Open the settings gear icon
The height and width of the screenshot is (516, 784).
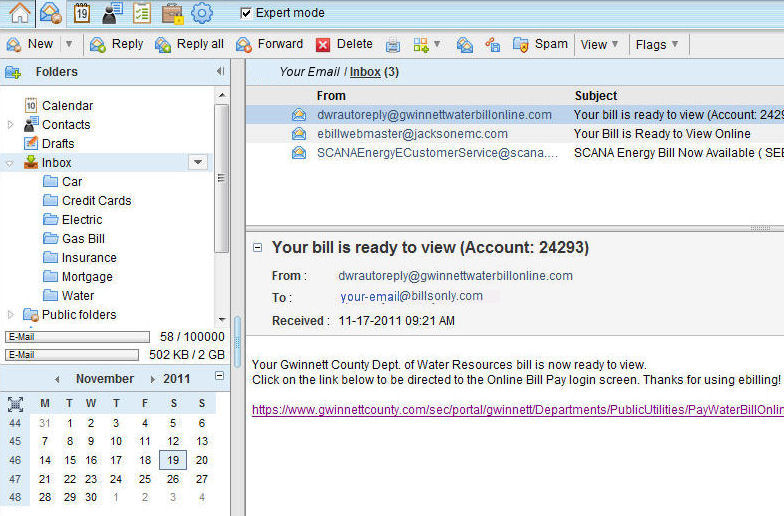(202, 13)
